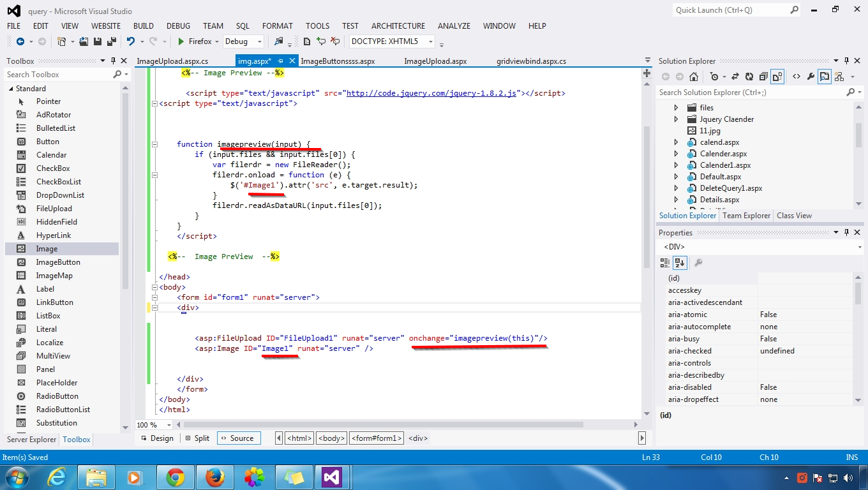Image resolution: width=868 pixels, height=490 pixels.
Task: Click the Undo toolbar arrow
Action: (x=131, y=41)
